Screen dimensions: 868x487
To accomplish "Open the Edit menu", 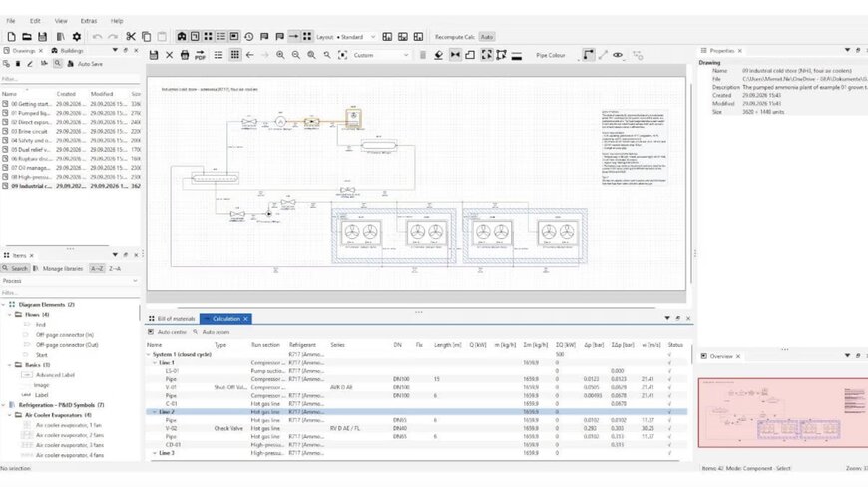I will click(35, 21).
